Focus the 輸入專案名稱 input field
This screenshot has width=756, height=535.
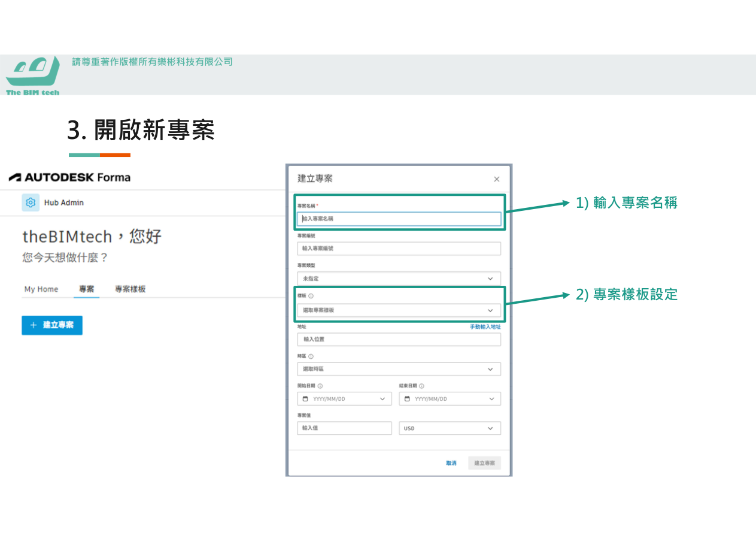(399, 219)
